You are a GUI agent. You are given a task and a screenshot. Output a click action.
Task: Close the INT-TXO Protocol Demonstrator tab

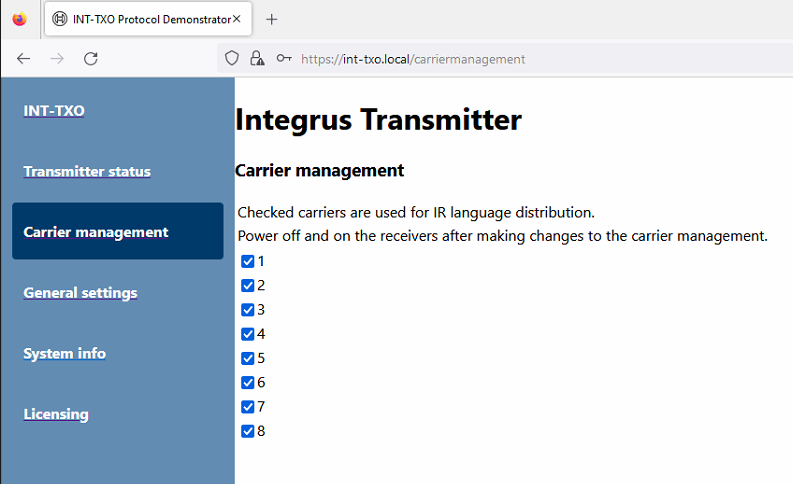click(237, 19)
